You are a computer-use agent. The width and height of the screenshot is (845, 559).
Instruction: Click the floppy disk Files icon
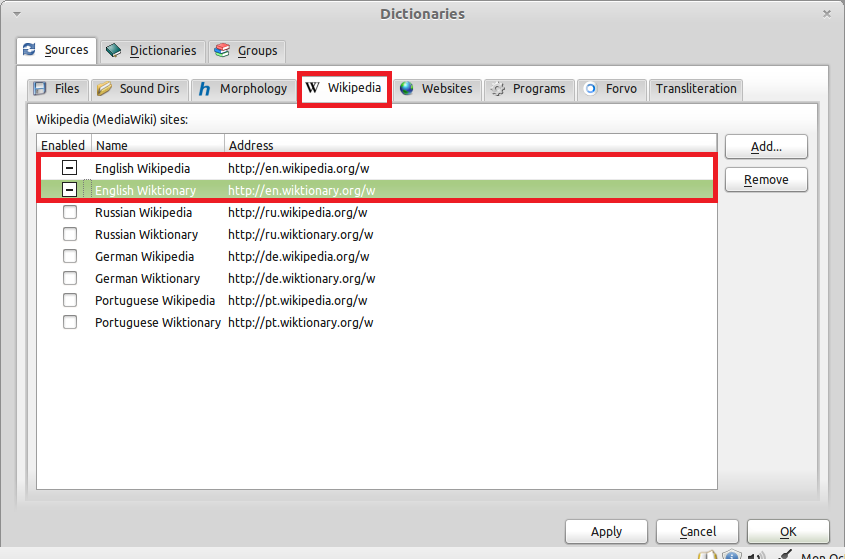(x=40, y=88)
